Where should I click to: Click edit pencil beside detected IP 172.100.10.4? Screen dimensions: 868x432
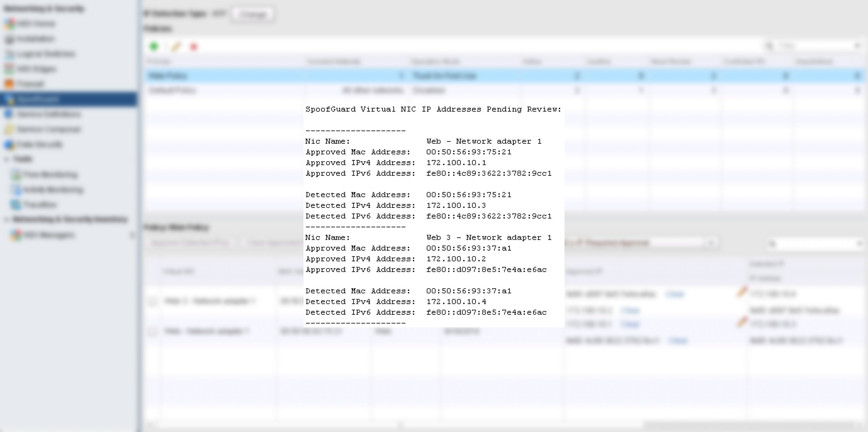click(x=742, y=292)
